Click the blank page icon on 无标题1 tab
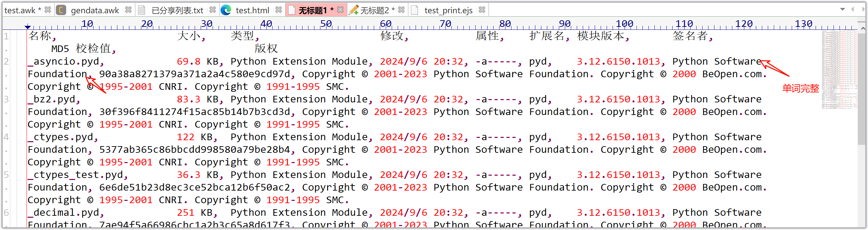 292,10
